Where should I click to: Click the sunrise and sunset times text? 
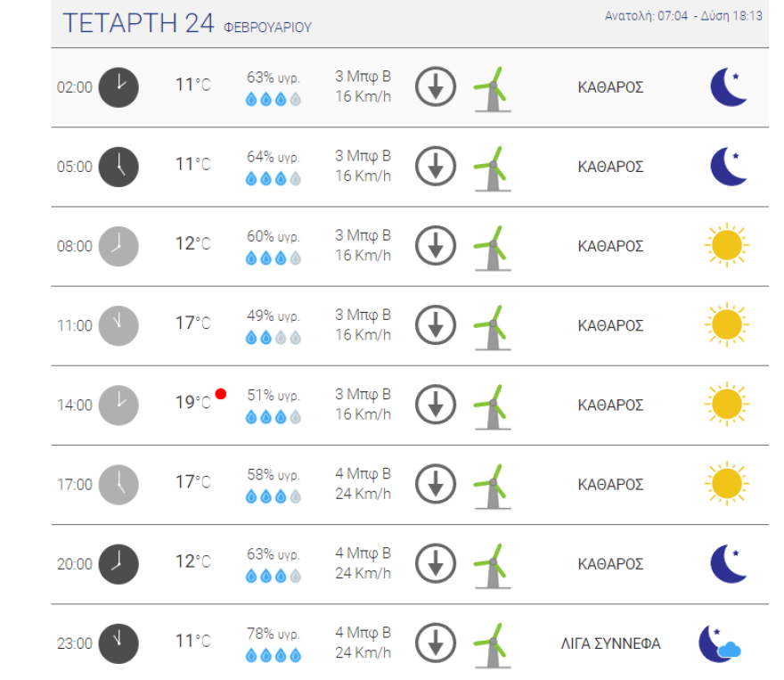click(683, 16)
